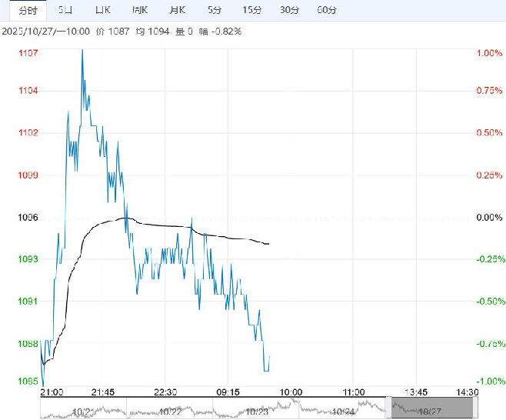This screenshot has height=420, width=506.
Task: Click the 1.00% label on the right axis
Action: click(489, 53)
